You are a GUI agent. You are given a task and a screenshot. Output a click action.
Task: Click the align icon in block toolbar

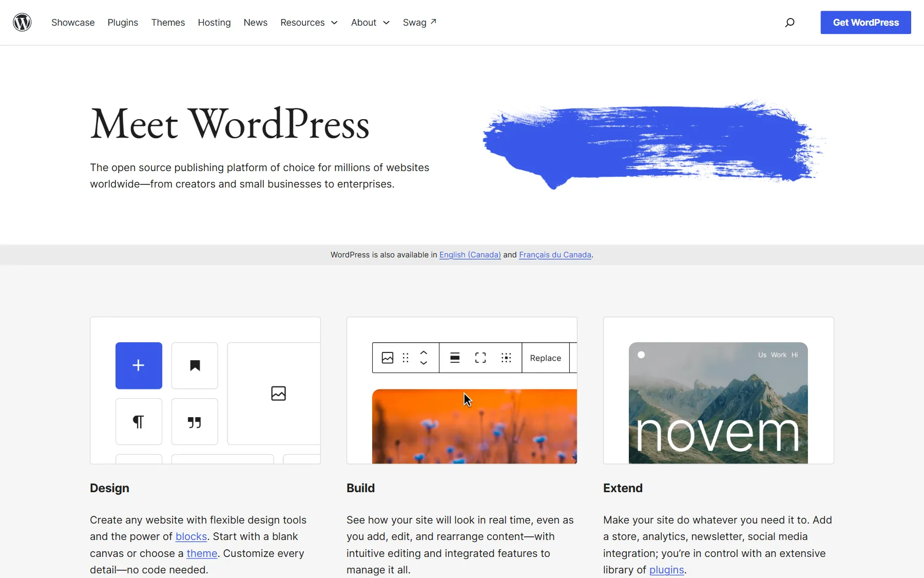(455, 358)
